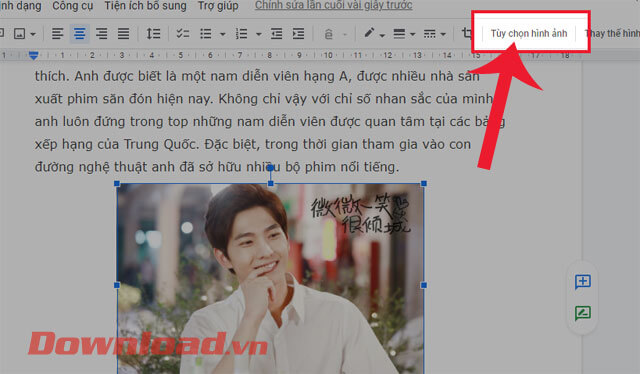Click the image's top-right resize handle
The height and width of the screenshot is (374, 640).
click(424, 184)
